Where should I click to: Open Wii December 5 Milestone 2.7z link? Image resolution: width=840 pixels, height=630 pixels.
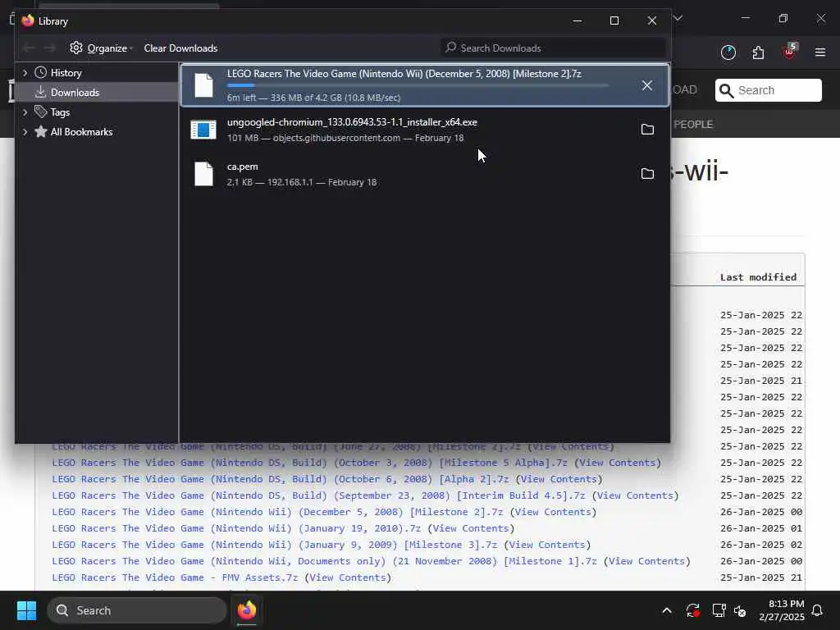(x=277, y=512)
